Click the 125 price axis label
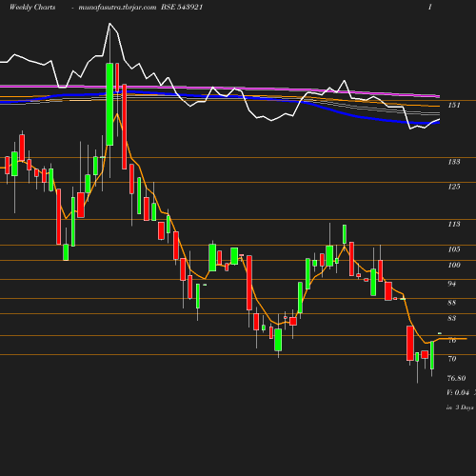 [x=454, y=187]
